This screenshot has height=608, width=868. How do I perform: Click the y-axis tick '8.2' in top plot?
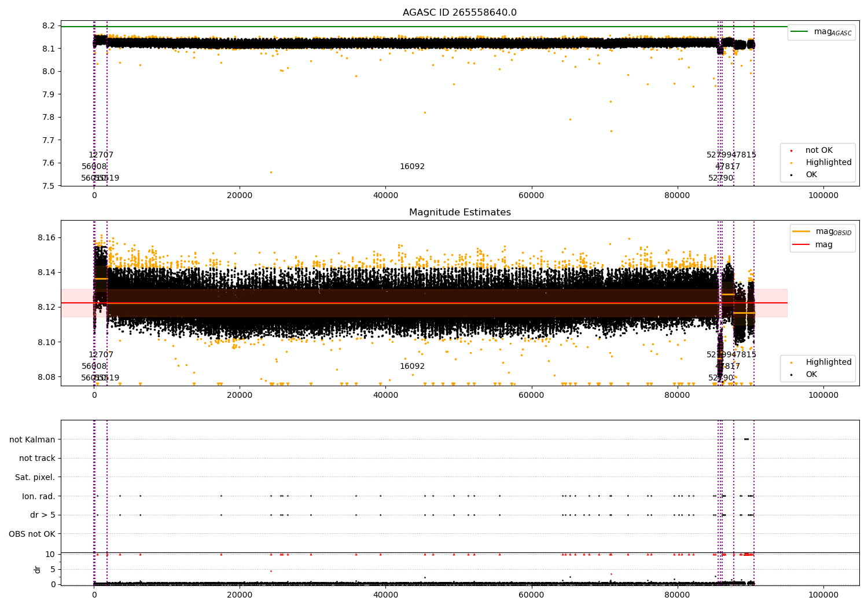click(49, 25)
